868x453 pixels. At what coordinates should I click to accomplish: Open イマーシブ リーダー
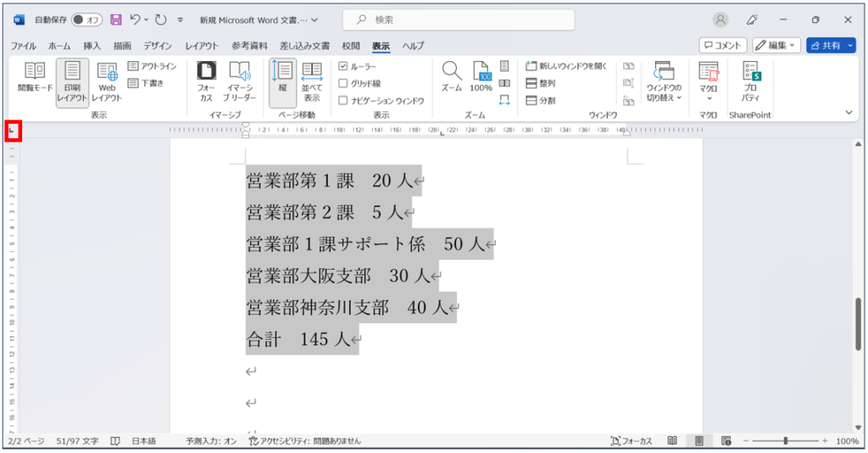pos(239,82)
